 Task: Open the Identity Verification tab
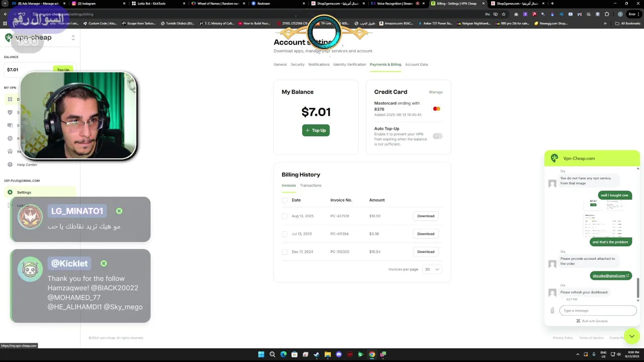[x=350, y=64]
